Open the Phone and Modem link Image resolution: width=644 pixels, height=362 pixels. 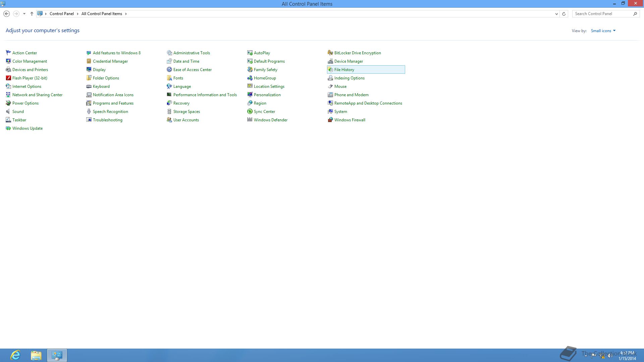coord(352,95)
